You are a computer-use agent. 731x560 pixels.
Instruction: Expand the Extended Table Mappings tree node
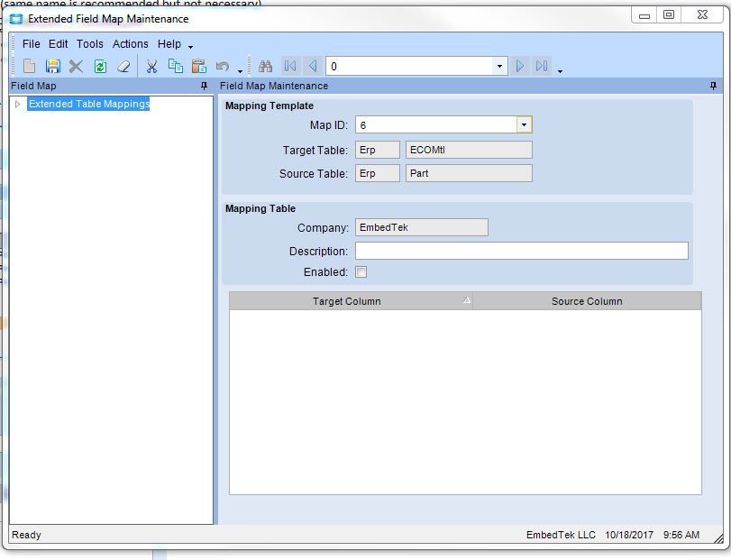point(18,104)
